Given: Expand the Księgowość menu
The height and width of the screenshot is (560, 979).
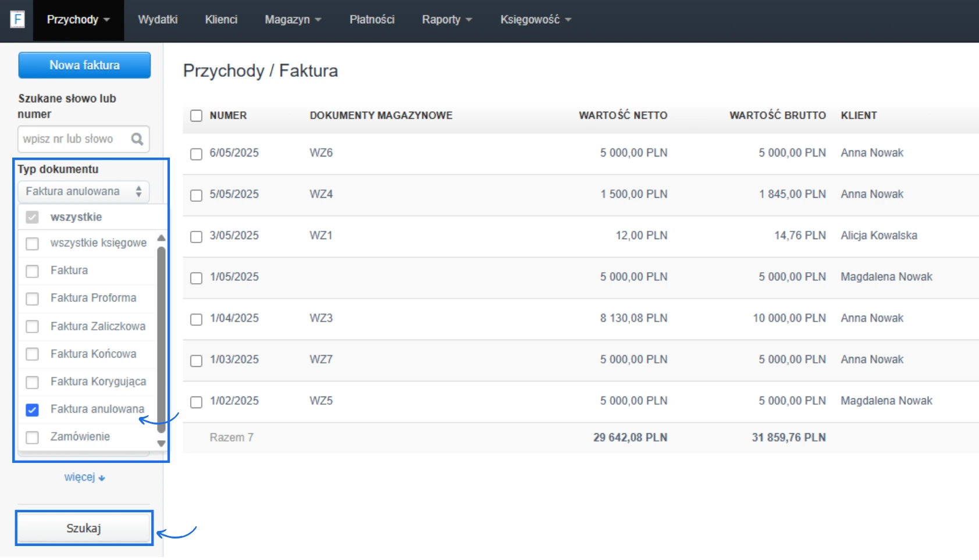Looking at the screenshot, I should (x=535, y=20).
